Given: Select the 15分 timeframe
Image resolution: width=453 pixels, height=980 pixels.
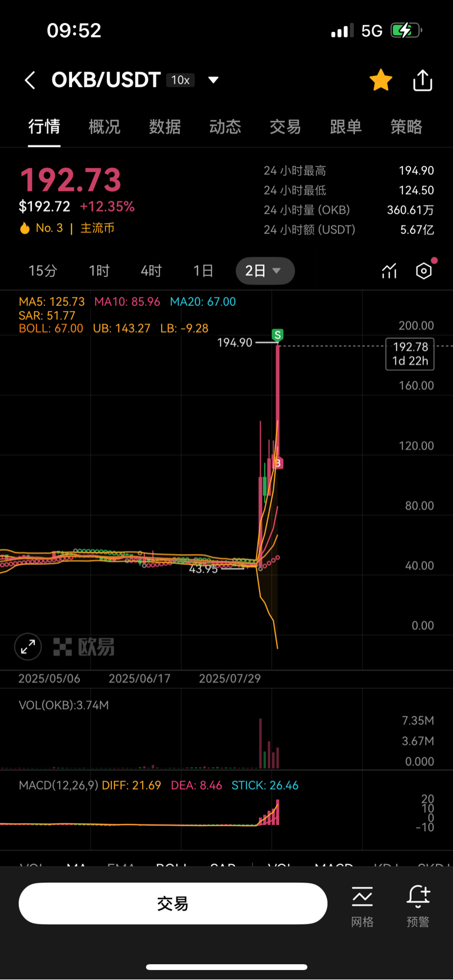Looking at the screenshot, I should pos(43,271).
